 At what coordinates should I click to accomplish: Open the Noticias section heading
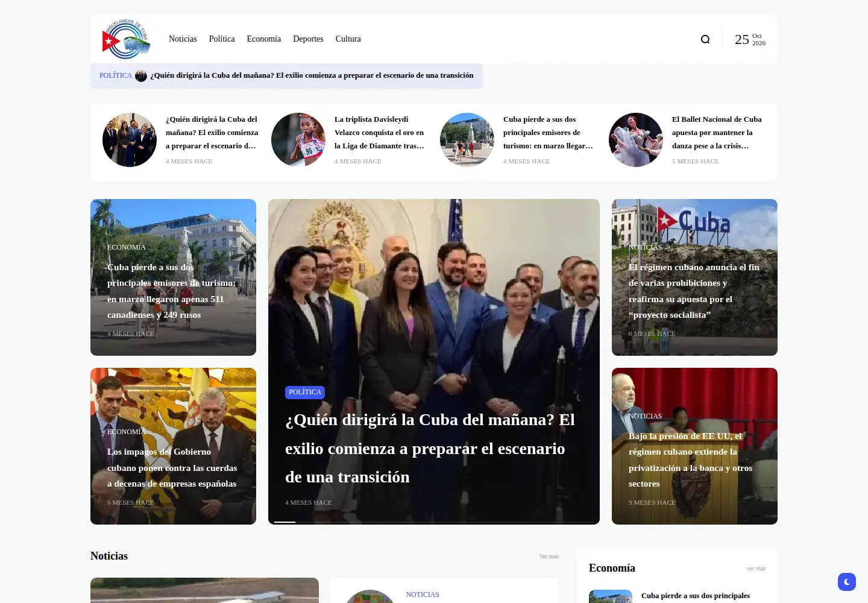click(x=109, y=556)
